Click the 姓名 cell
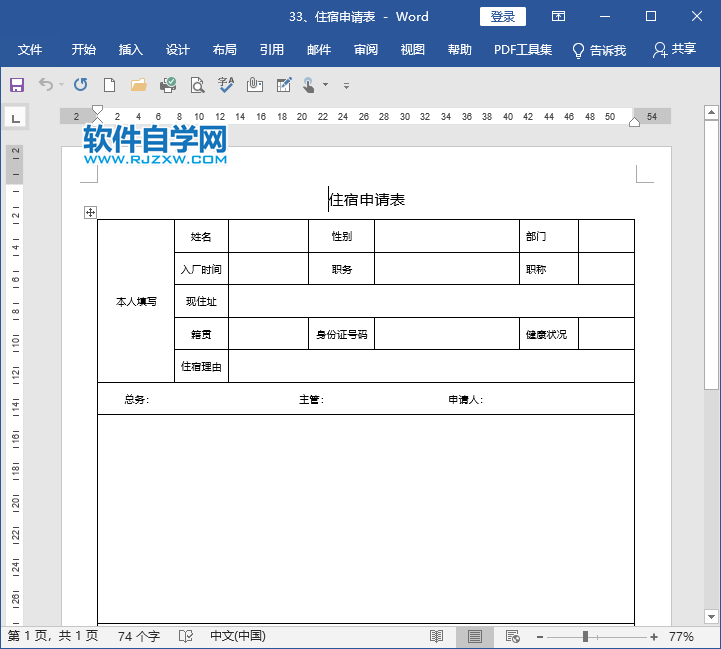 201,236
